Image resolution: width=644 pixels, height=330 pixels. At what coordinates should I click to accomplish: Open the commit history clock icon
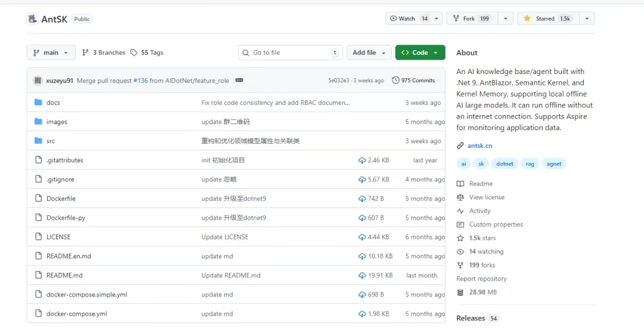pos(395,80)
